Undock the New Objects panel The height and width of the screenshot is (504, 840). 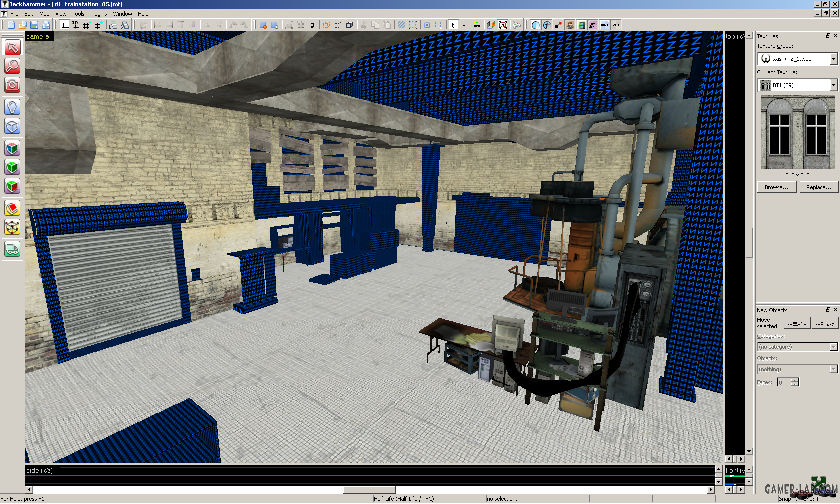click(828, 310)
